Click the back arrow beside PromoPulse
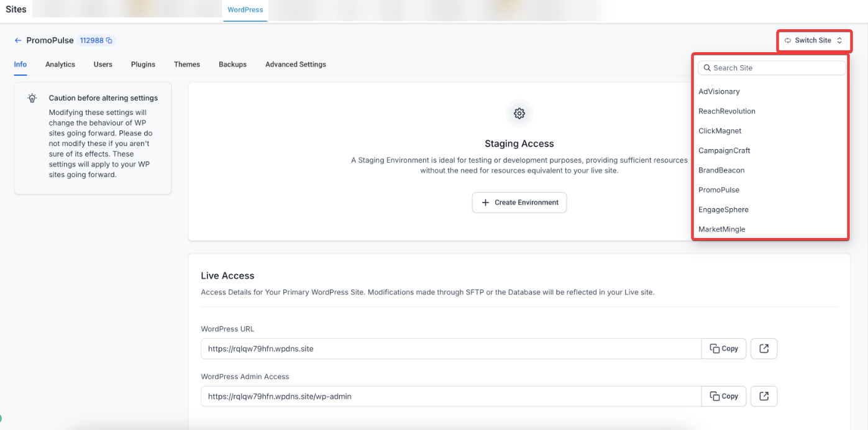This screenshot has height=430, width=868. [18, 40]
